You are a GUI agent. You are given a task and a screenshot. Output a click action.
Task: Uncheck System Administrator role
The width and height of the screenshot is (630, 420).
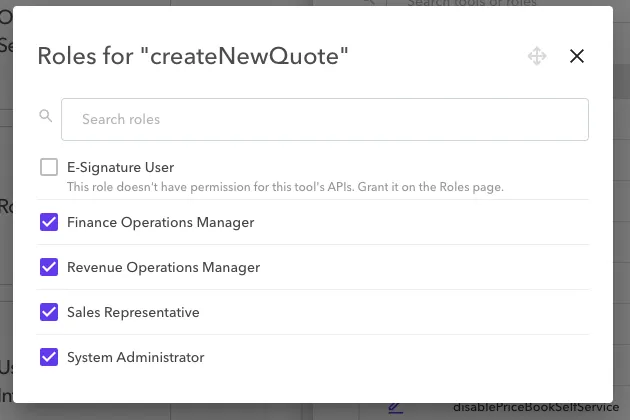(x=49, y=357)
